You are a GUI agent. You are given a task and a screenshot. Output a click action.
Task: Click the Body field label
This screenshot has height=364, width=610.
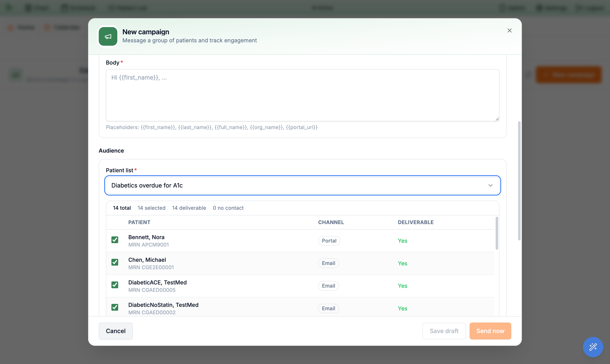pyautogui.click(x=112, y=63)
